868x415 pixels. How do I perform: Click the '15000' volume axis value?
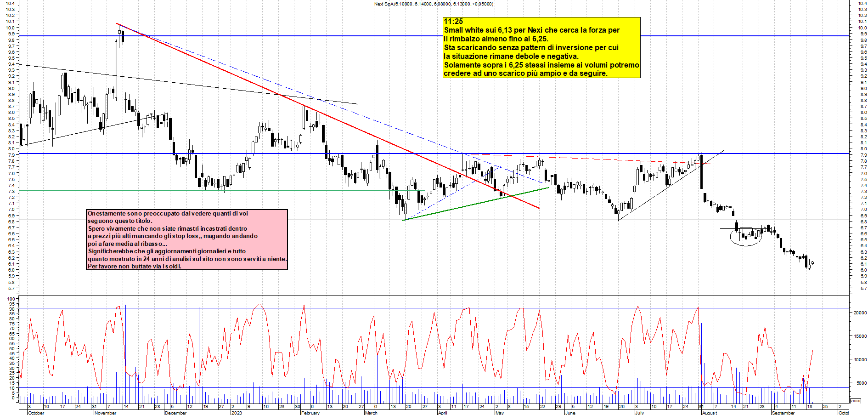click(x=860, y=336)
